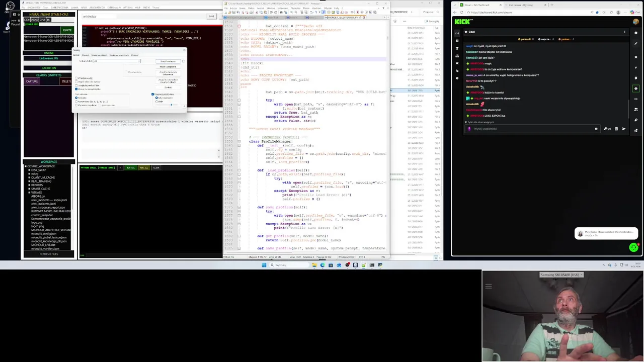The image size is (644, 362).
Task: Click the info icon in Kick's right sidebar
Action: [x=636, y=33]
